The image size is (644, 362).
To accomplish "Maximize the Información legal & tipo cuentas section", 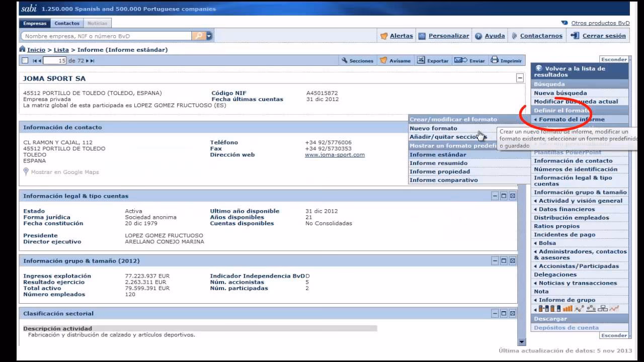I will pyautogui.click(x=504, y=196).
